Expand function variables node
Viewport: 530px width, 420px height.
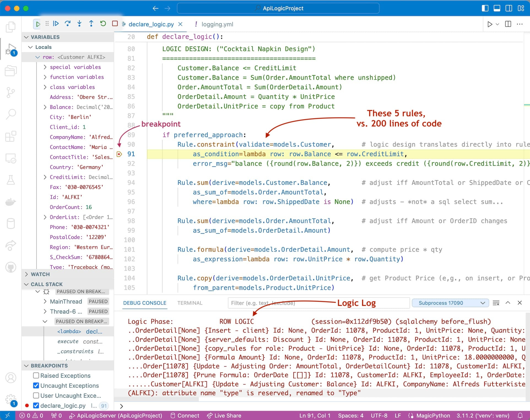pyautogui.click(x=45, y=77)
